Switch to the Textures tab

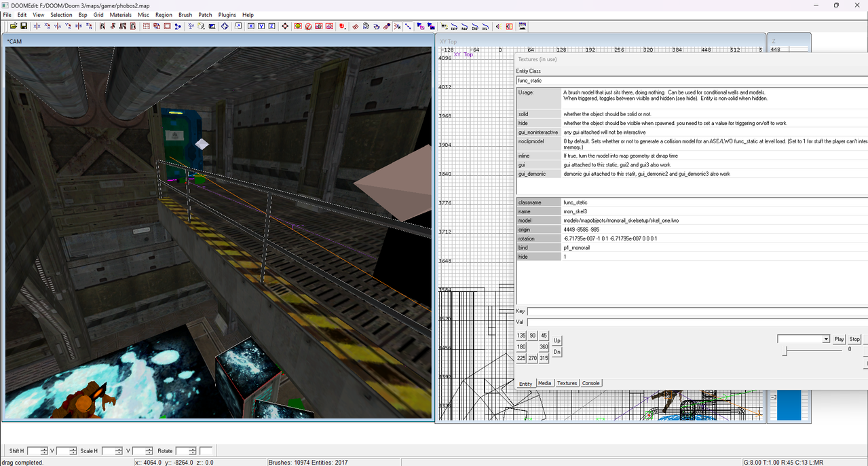pyautogui.click(x=567, y=383)
